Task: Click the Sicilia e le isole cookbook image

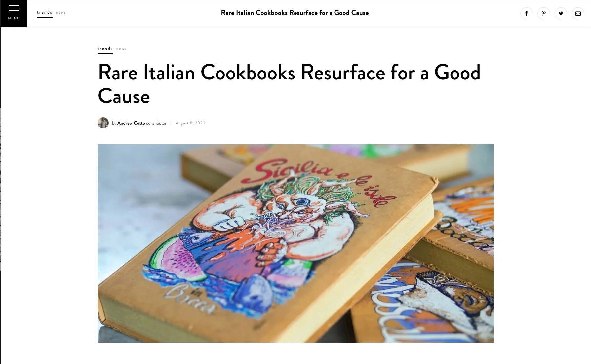Action: coord(296,243)
